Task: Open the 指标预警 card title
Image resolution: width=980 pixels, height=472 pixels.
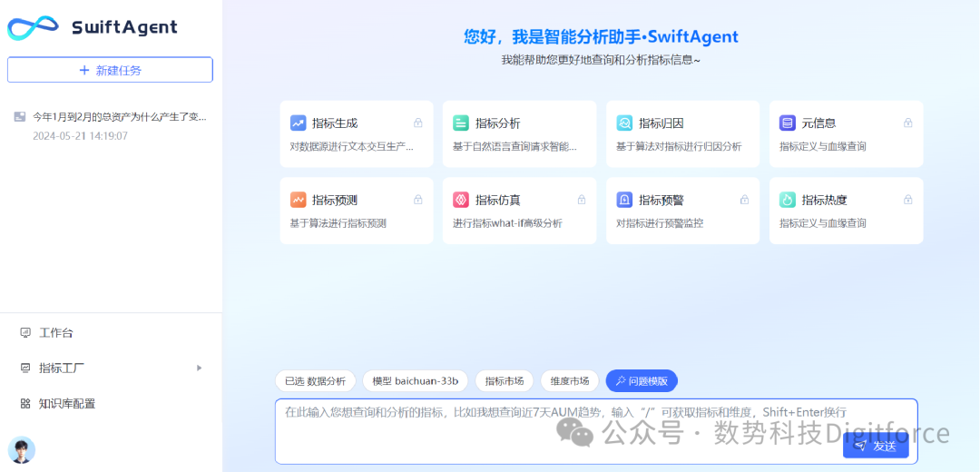Action: (x=661, y=201)
